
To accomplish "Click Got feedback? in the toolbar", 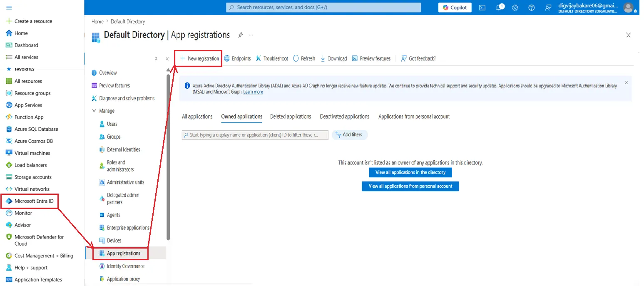I will pos(418,59).
